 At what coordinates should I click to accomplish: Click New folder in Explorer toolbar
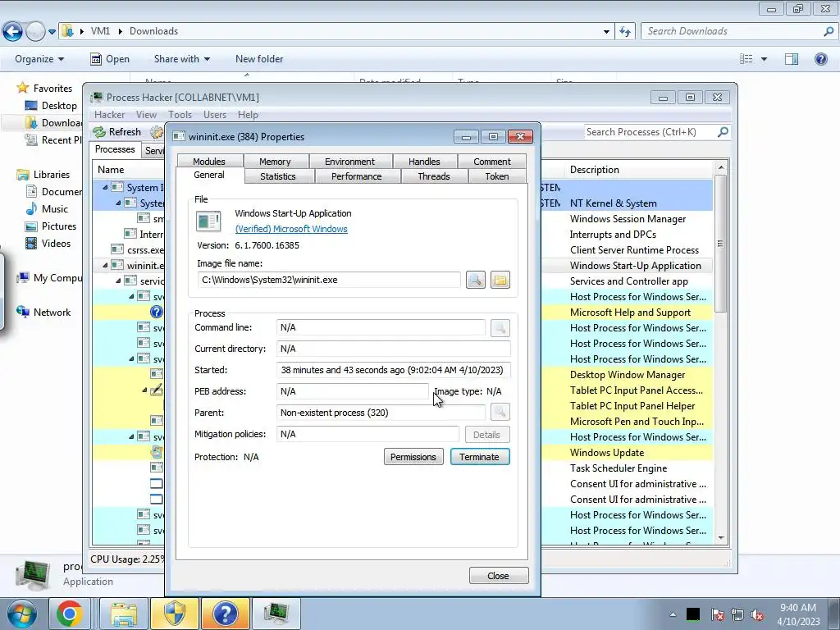259,59
